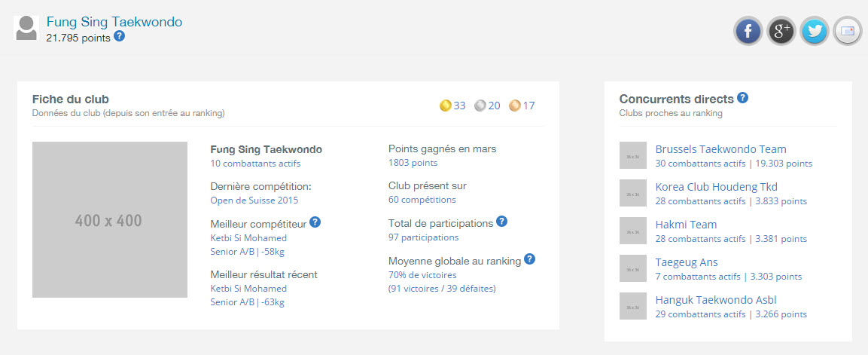Click the Facebook share icon
The width and height of the screenshot is (868, 355).
(748, 31)
